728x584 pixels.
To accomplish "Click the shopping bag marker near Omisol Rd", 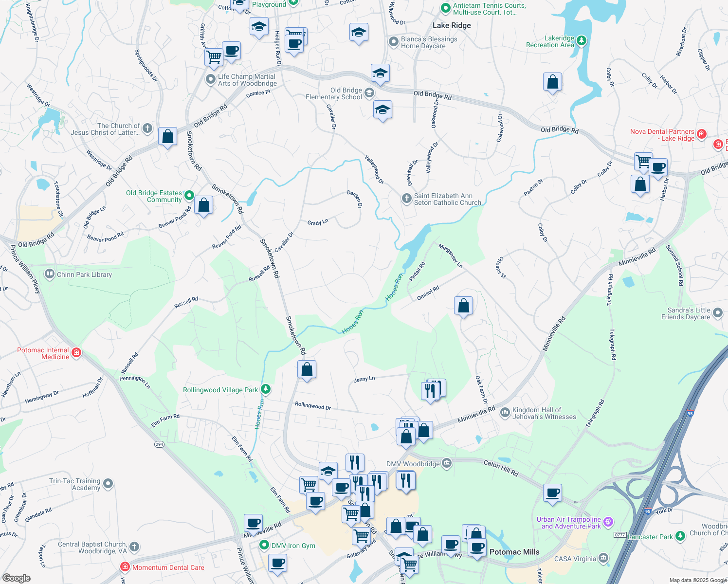I will pos(464,307).
